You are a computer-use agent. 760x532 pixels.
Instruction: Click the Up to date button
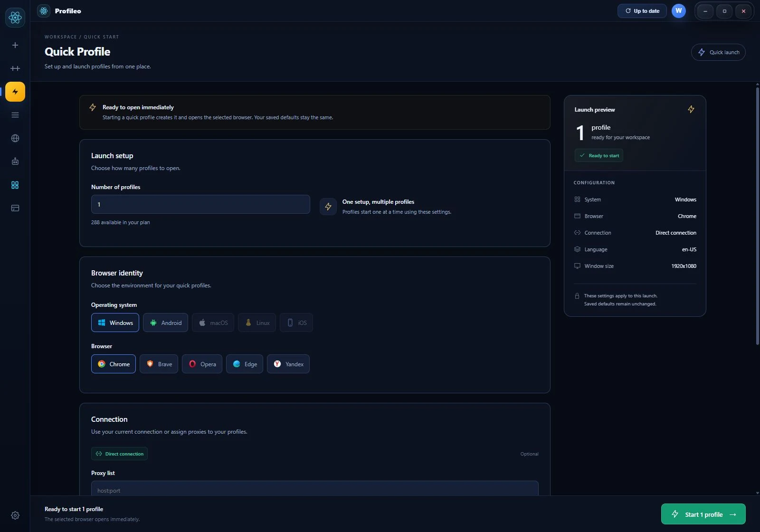[642, 11]
